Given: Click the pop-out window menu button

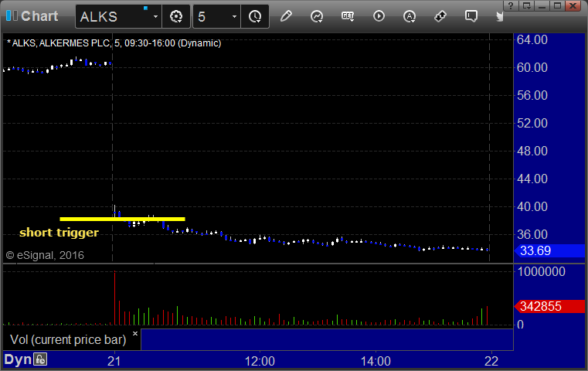Looking at the screenshot, I should pos(526,5).
